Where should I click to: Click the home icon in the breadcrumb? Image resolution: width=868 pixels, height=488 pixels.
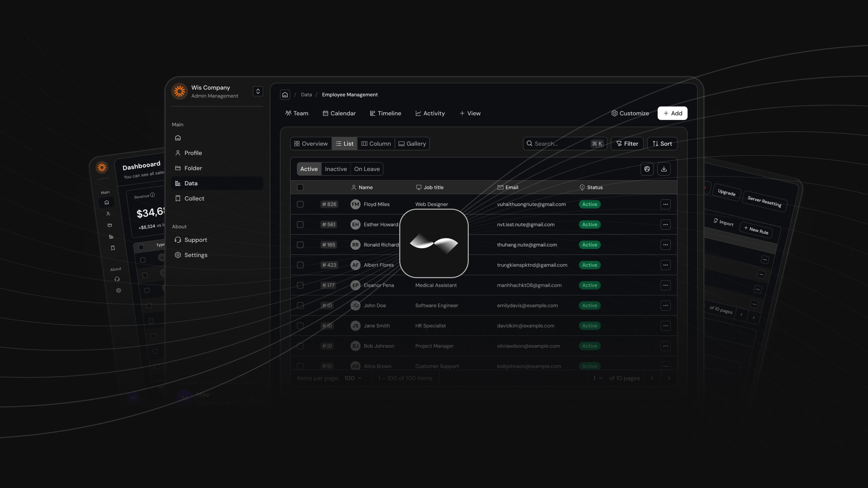[285, 95]
